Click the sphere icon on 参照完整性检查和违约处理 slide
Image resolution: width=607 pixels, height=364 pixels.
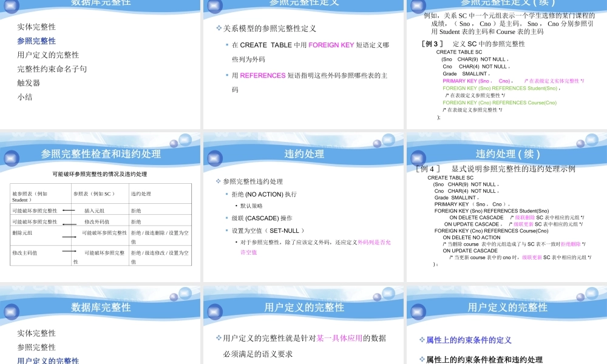(x=12, y=159)
